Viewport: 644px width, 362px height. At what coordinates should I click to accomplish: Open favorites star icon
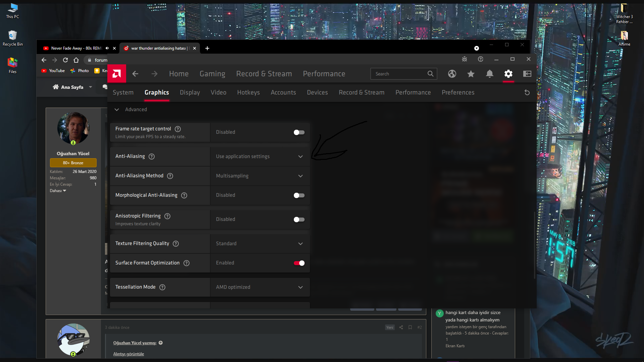pyautogui.click(x=471, y=74)
